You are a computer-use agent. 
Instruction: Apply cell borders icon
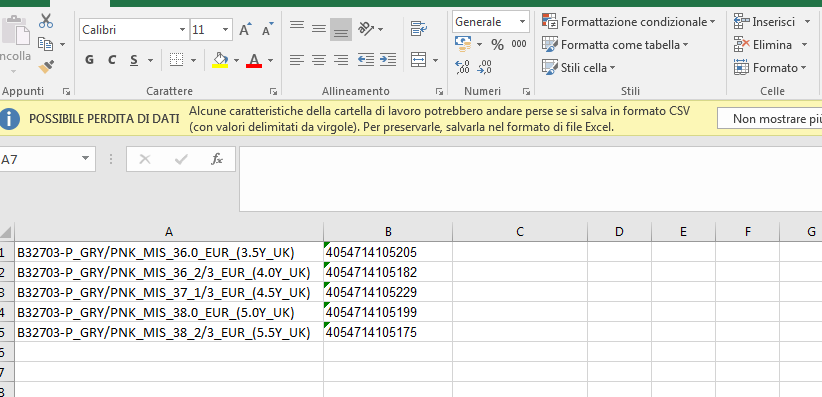[x=177, y=60]
